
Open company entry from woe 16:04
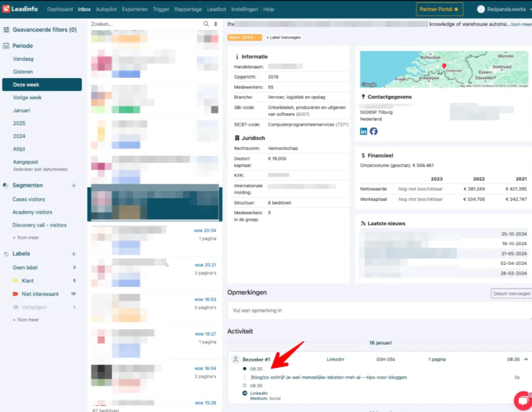[x=155, y=377]
